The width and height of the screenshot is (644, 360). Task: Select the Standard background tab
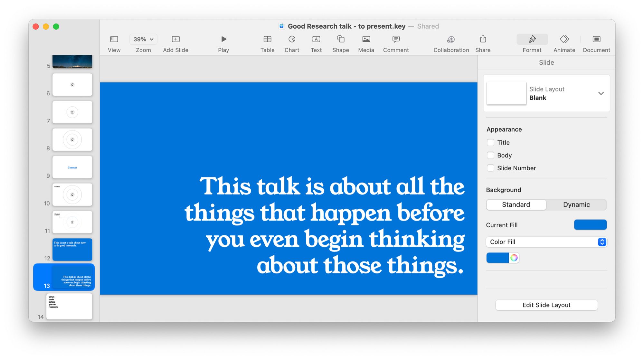(x=516, y=204)
